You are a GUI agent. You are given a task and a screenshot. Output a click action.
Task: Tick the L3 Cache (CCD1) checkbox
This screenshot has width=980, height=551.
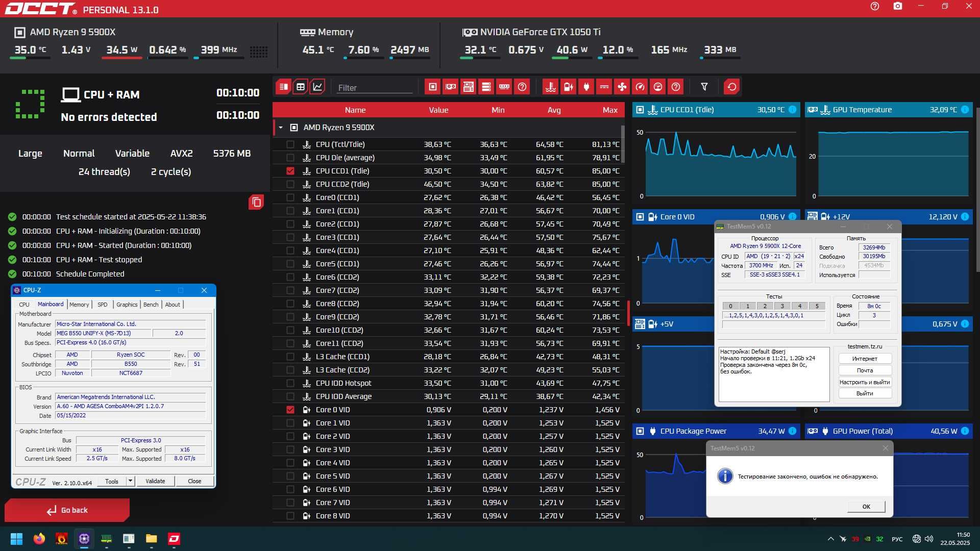click(290, 357)
